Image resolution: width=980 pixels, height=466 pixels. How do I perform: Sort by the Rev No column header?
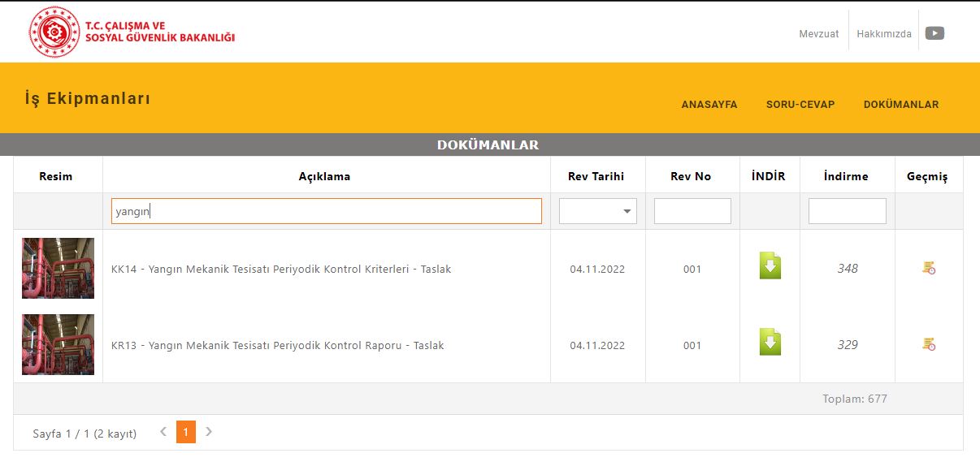click(691, 176)
